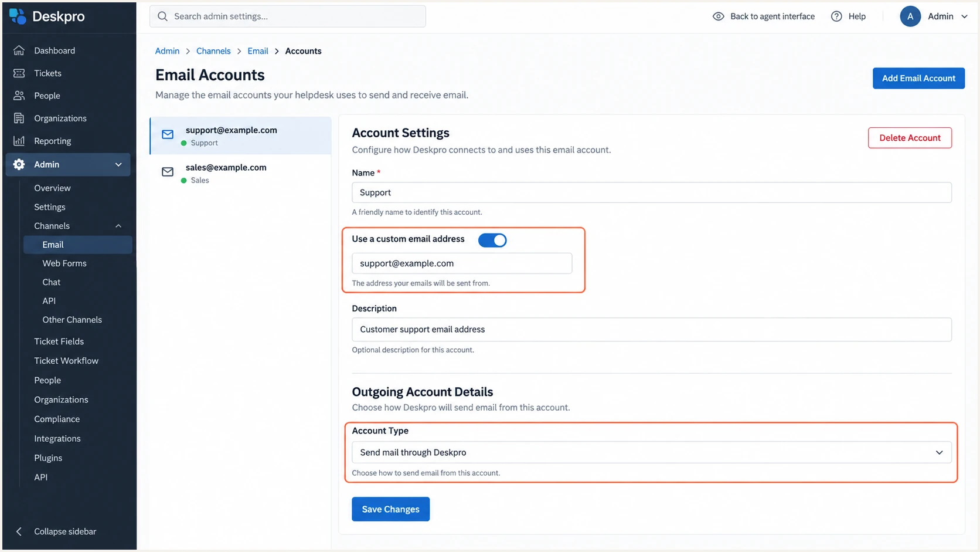
Task: Click the Admin user avatar
Action: pyautogui.click(x=910, y=16)
